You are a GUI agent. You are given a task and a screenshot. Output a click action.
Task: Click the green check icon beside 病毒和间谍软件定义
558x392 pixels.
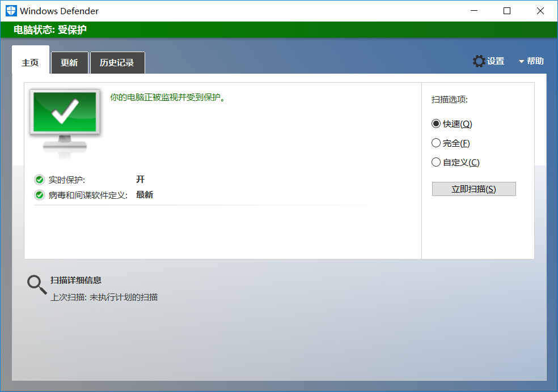tap(40, 195)
